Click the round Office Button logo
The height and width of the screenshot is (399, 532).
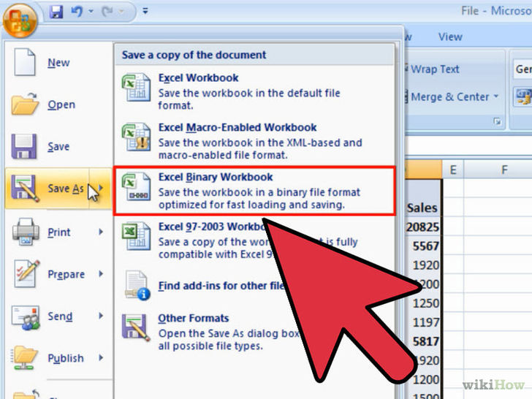point(20,20)
